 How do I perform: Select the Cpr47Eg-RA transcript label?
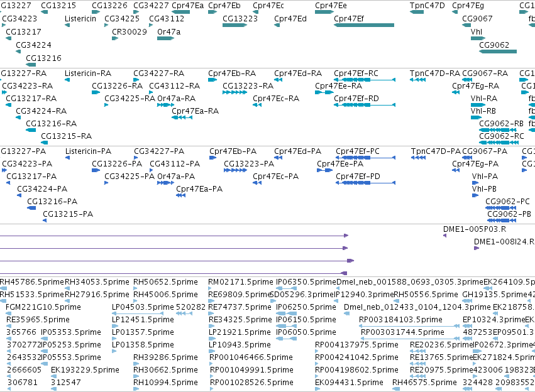click(x=476, y=86)
